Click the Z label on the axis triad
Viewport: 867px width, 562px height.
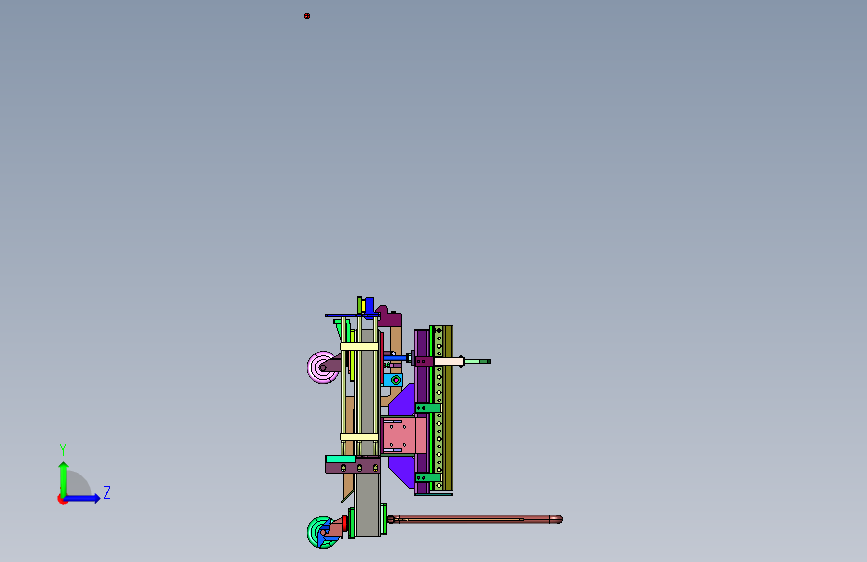click(107, 492)
